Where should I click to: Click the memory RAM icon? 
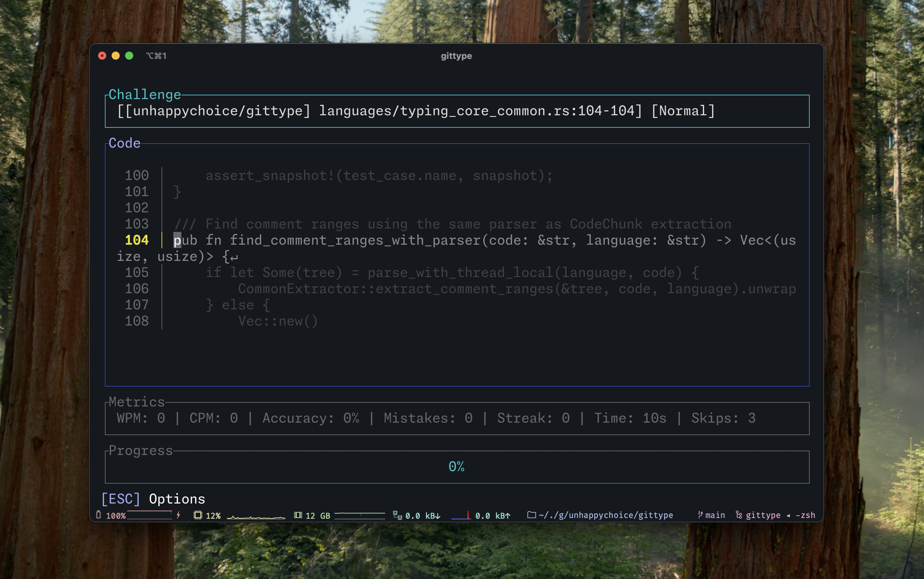298,515
